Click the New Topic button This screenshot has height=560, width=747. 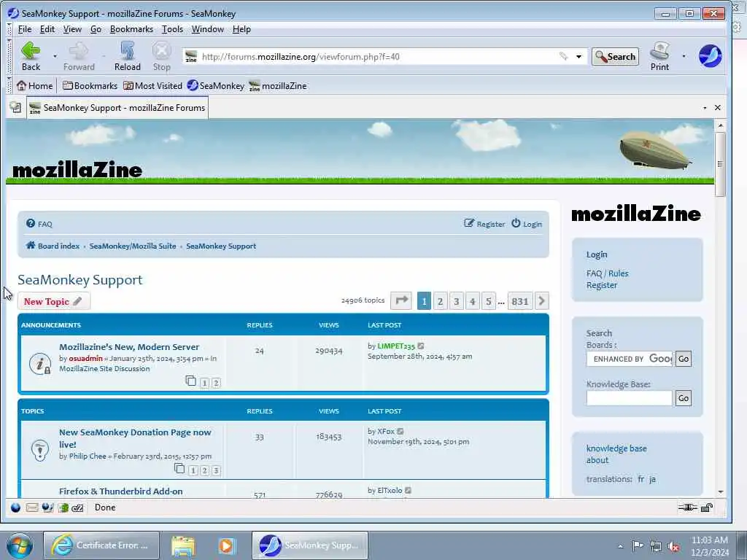53,301
